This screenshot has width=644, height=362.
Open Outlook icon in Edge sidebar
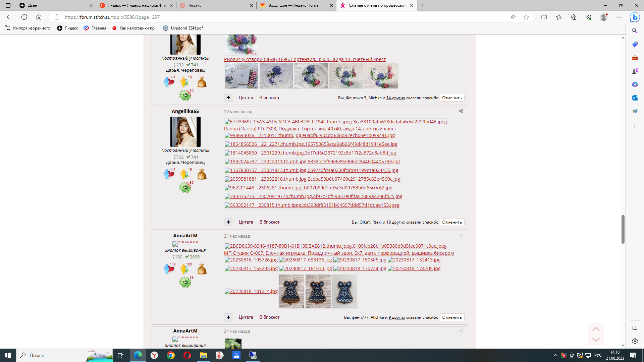coord(635,98)
